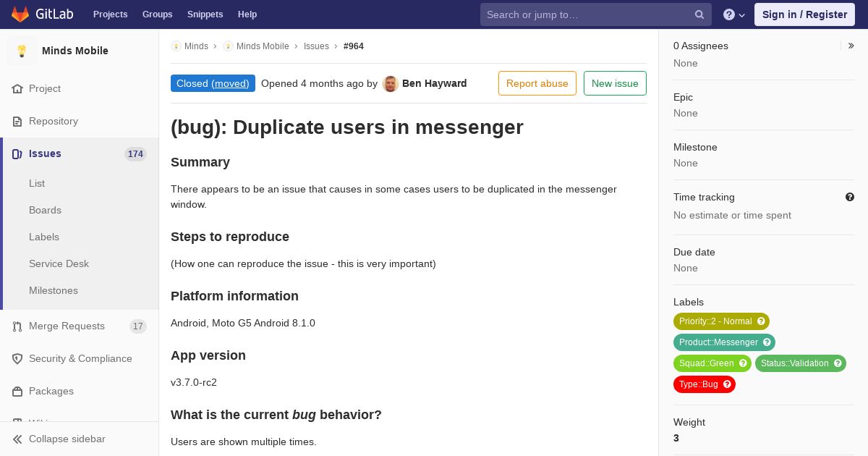Open Ben Hayward's profile link
The image size is (868, 456).
pyautogui.click(x=434, y=83)
